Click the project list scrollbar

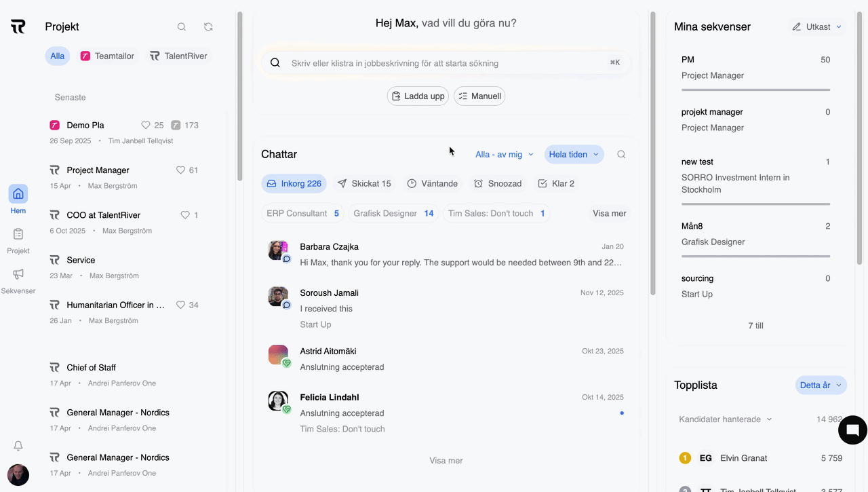click(240, 95)
